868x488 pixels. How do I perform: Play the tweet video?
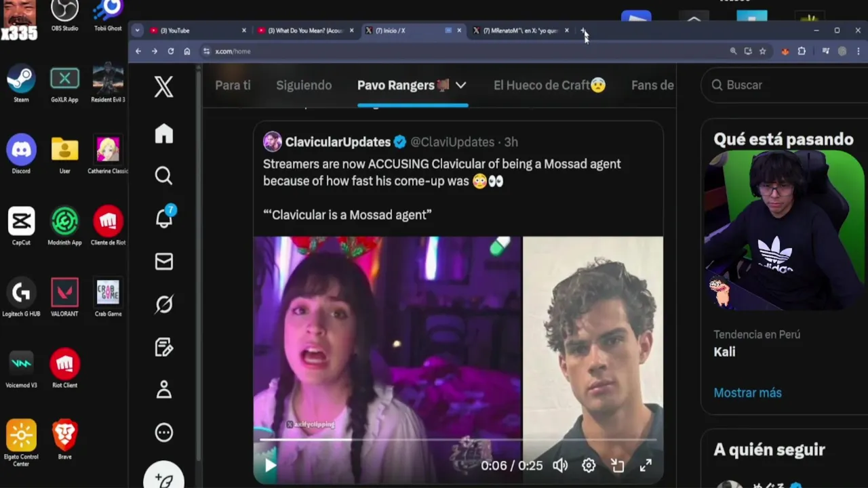[x=270, y=465]
